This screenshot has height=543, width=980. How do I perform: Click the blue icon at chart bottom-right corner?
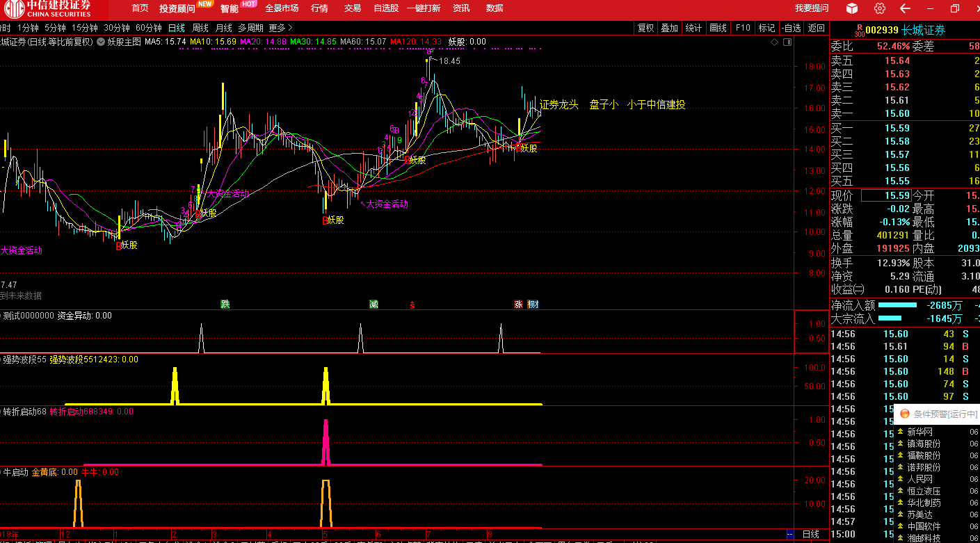click(790, 534)
